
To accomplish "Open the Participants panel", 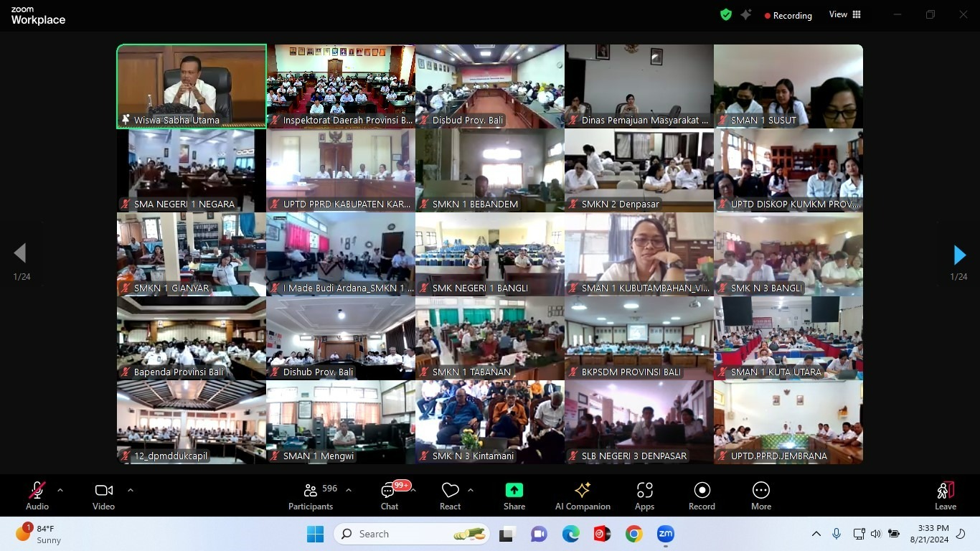I will [x=311, y=496].
